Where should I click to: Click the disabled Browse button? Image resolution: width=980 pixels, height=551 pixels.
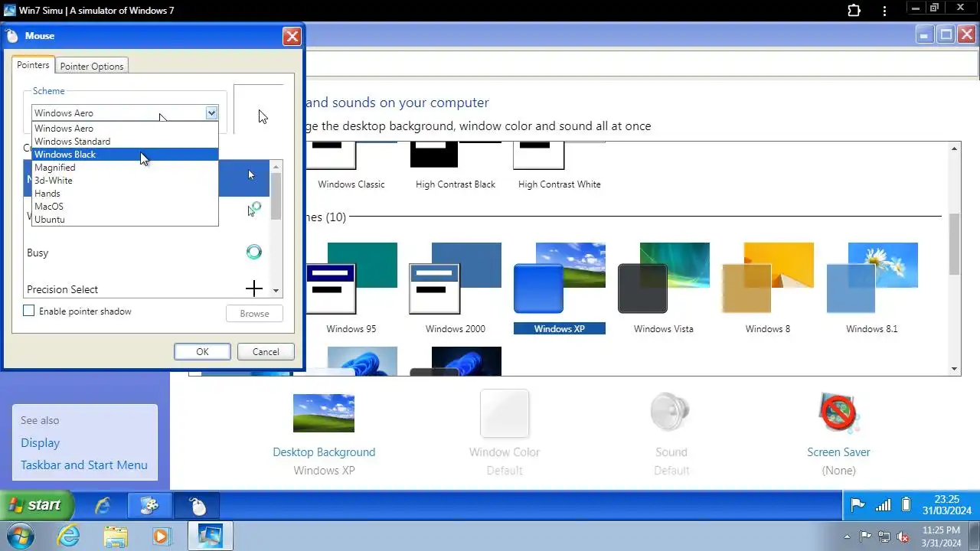coord(254,314)
